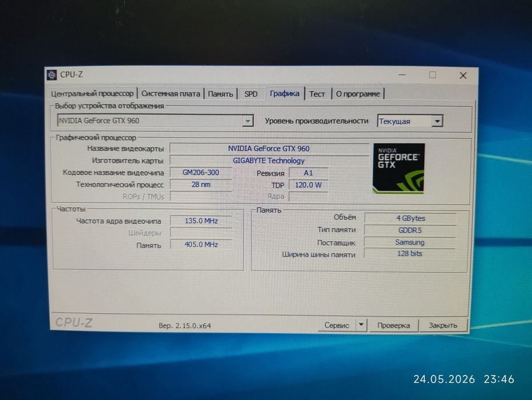The image size is (532, 400).
Task: Click the Закрыть button
Action: [x=443, y=325]
